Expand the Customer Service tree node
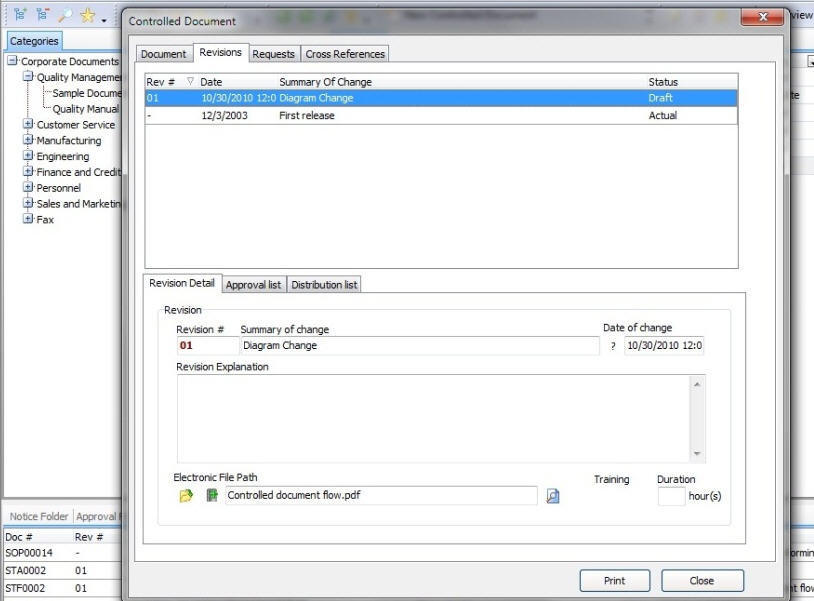Viewport: 814px width, 601px height. point(28,124)
